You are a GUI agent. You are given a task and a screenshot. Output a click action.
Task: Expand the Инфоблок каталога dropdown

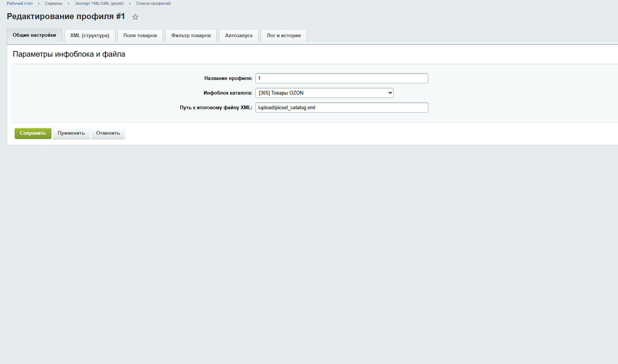click(x=325, y=93)
